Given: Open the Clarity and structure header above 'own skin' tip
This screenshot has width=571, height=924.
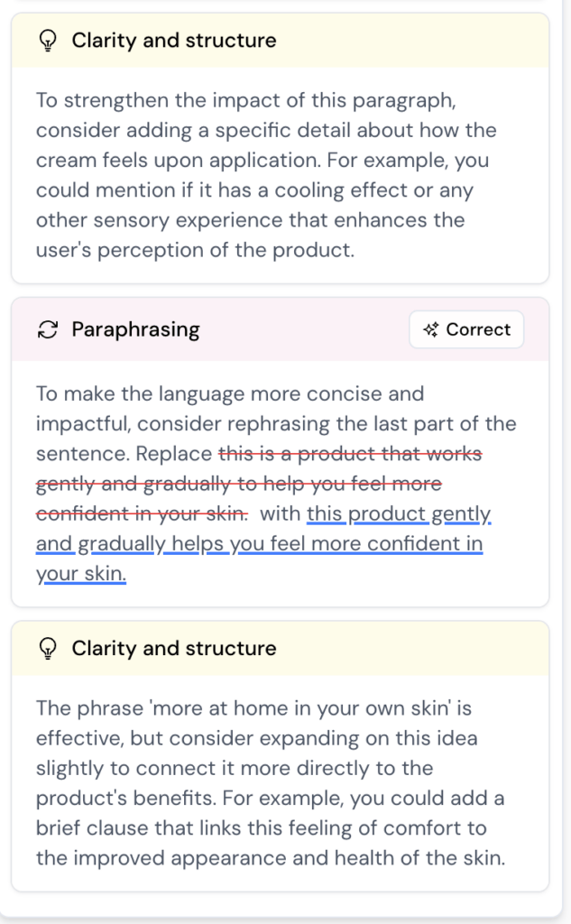Looking at the screenshot, I should coord(174,649).
